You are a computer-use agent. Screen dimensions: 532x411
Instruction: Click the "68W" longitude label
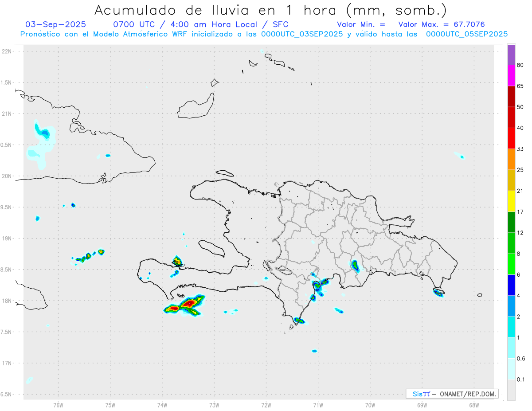click(473, 405)
